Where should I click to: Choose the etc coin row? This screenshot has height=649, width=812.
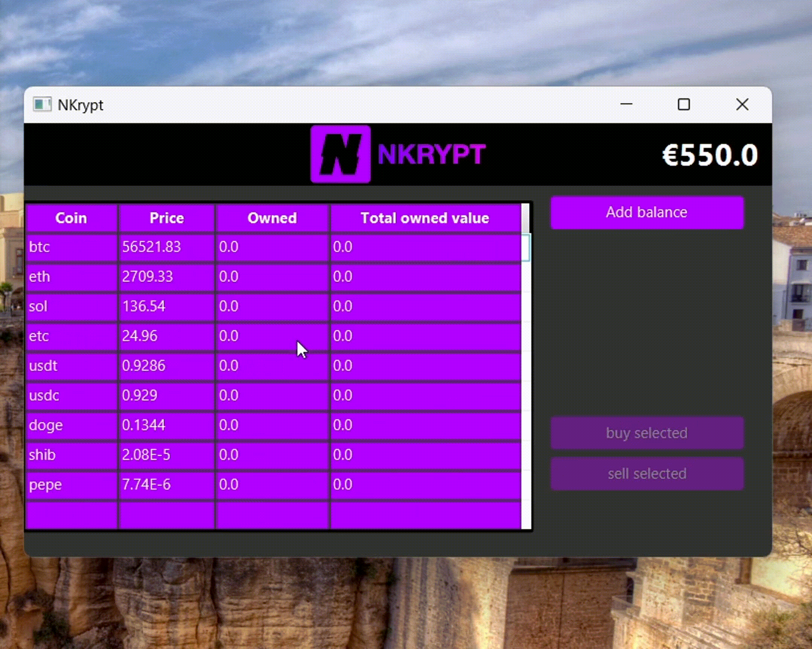pos(71,336)
